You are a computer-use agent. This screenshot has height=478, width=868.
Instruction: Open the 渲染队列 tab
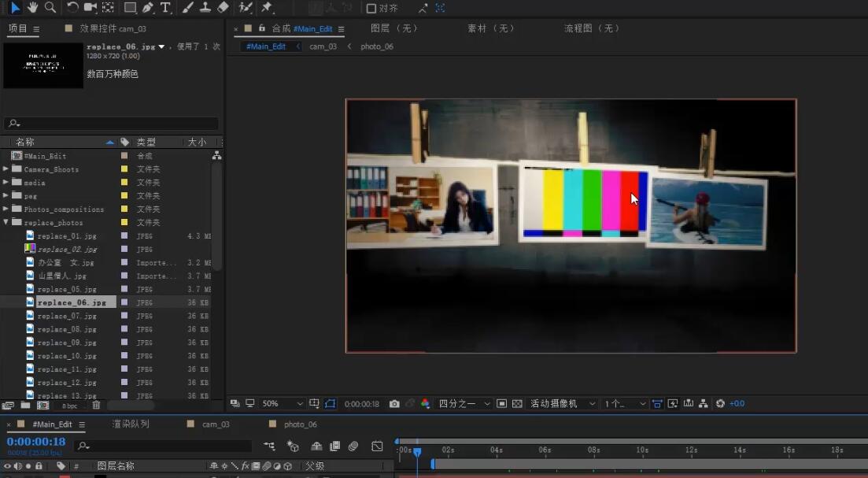[131, 424]
